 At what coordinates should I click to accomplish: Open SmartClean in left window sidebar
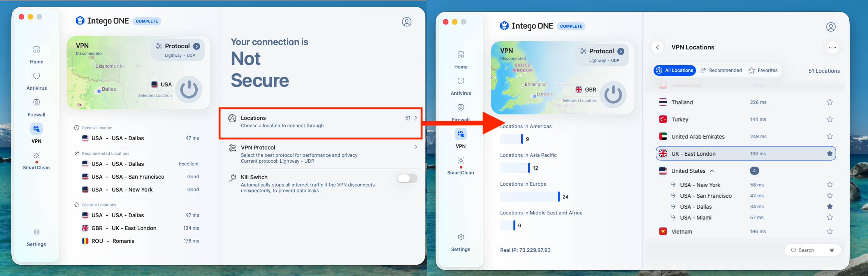(x=37, y=161)
